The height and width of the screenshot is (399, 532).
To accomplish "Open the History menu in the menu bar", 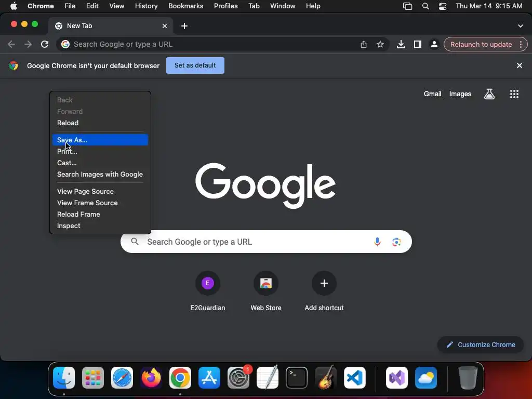I will 146,6.
